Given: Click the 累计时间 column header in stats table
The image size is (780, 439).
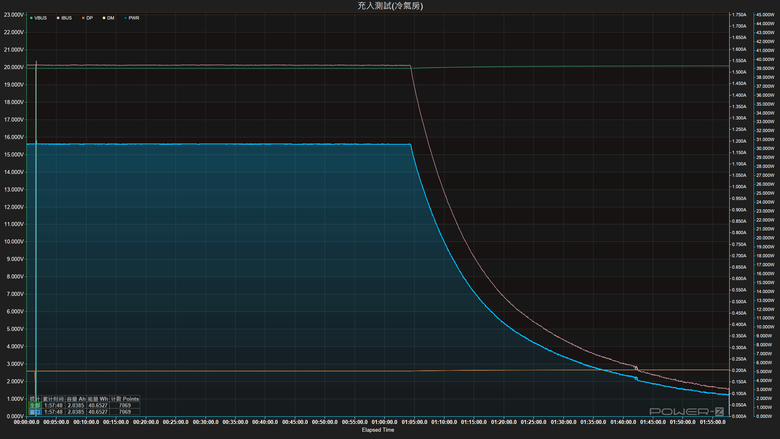Looking at the screenshot, I should coord(53,399).
